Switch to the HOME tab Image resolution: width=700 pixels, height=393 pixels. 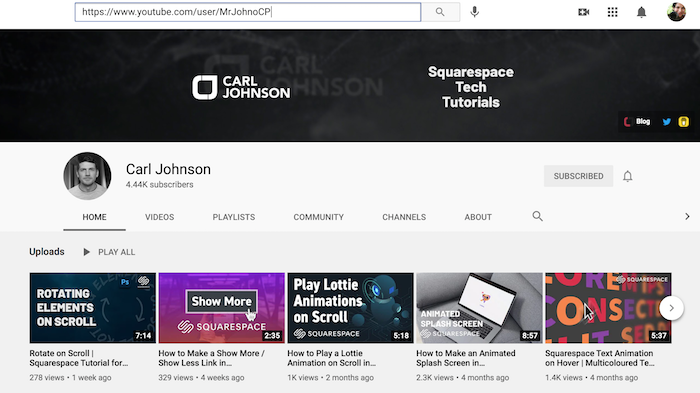tap(94, 217)
